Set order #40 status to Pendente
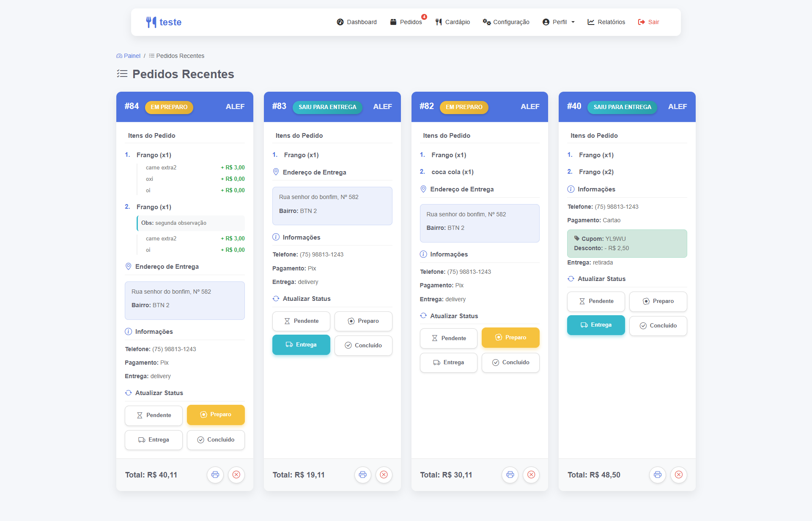The width and height of the screenshot is (812, 521). click(x=596, y=301)
